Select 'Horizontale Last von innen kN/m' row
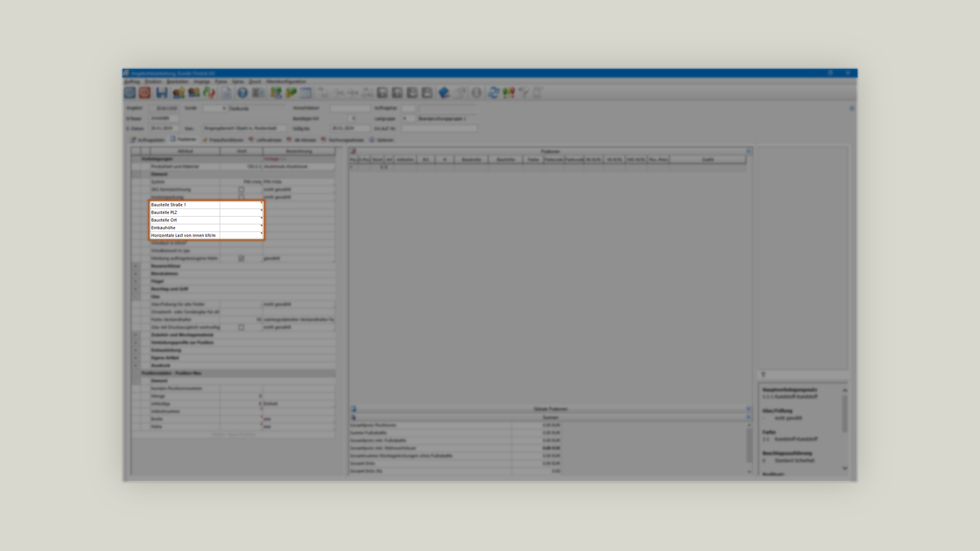The width and height of the screenshot is (980, 551). (x=206, y=235)
